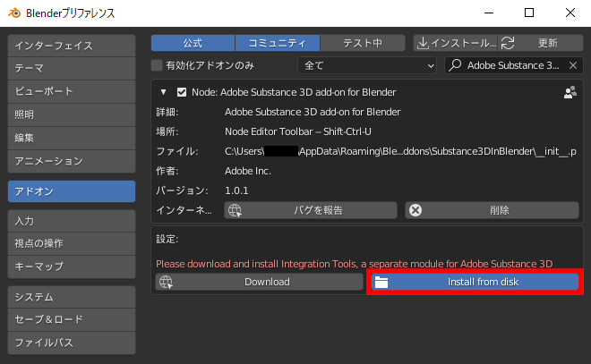The height and width of the screenshot is (364, 591).
Task: Collapse the Adobe Substance 3D add-on details
Action: click(x=163, y=92)
